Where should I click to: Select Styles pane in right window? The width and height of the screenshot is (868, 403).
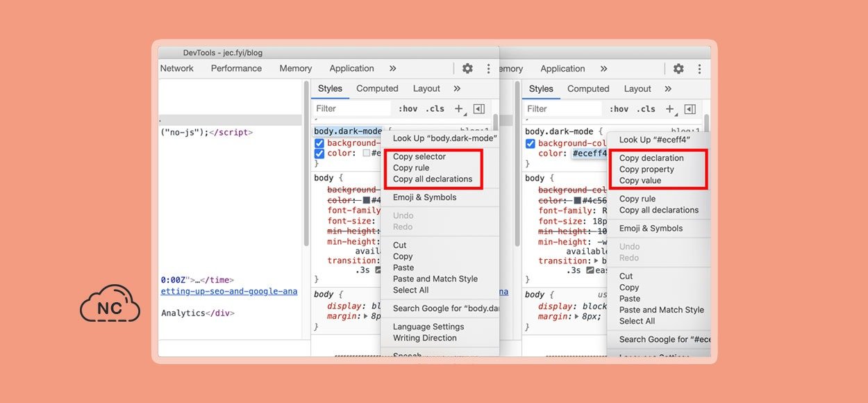pyautogui.click(x=541, y=88)
